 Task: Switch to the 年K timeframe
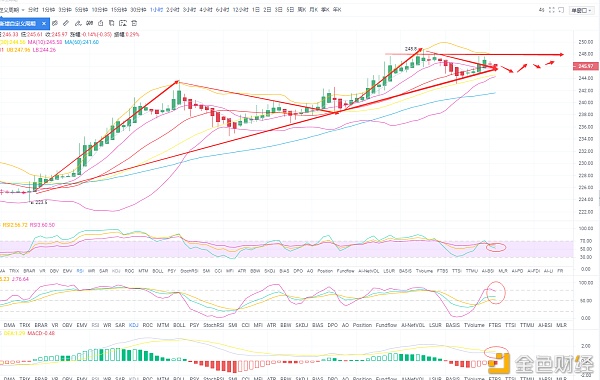tap(337, 10)
